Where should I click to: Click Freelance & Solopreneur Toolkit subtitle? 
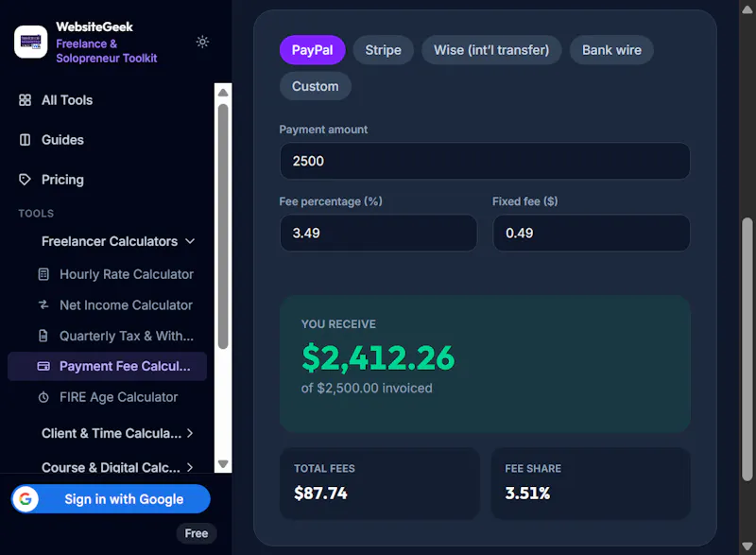coord(107,51)
